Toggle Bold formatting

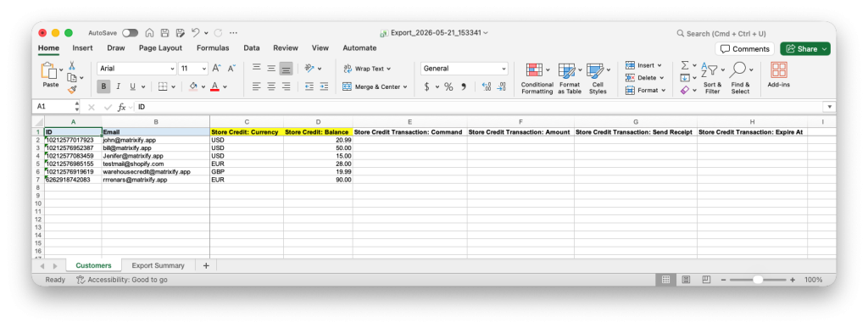103,86
